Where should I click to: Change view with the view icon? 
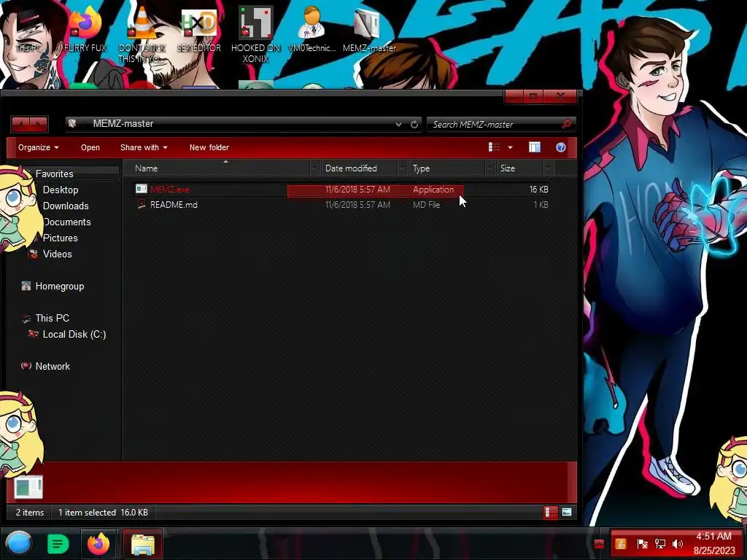pos(494,147)
